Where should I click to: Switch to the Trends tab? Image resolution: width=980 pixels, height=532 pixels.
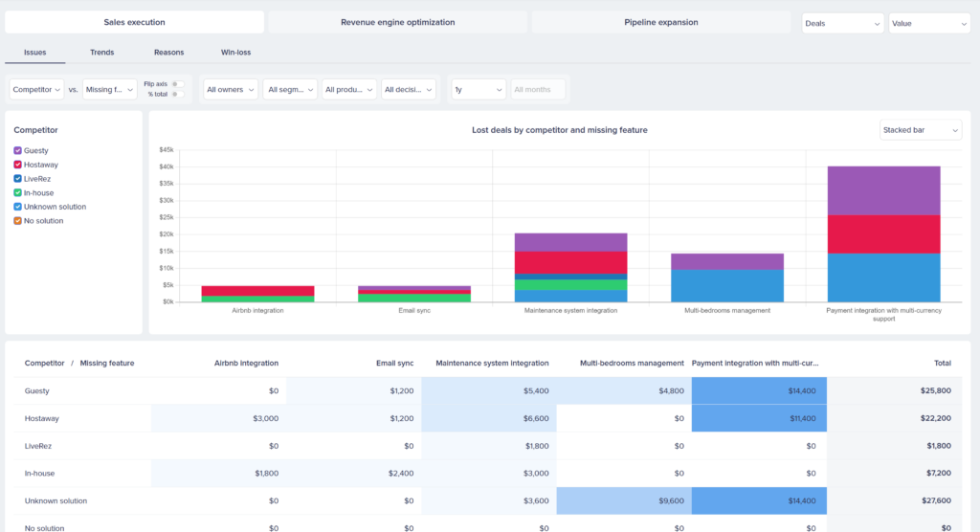[x=101, y=53]
